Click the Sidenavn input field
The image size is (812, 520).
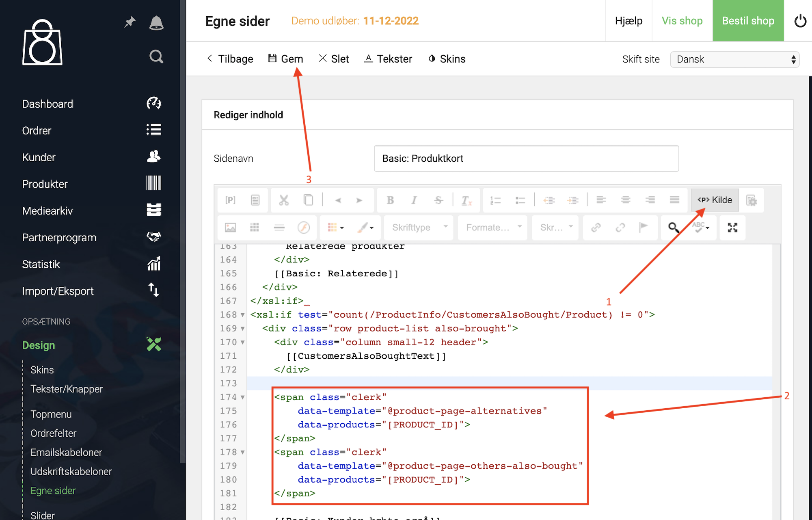[526, 158]
